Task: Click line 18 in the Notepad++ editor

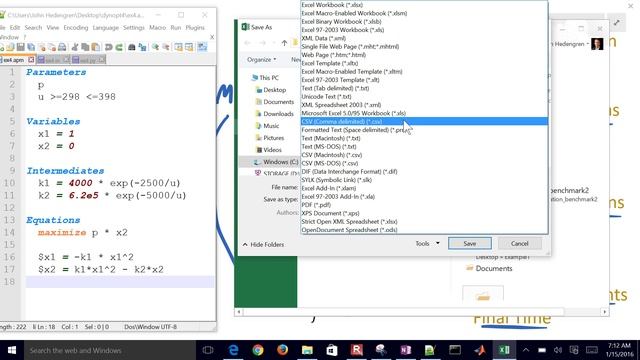Action: coord(120,282)
